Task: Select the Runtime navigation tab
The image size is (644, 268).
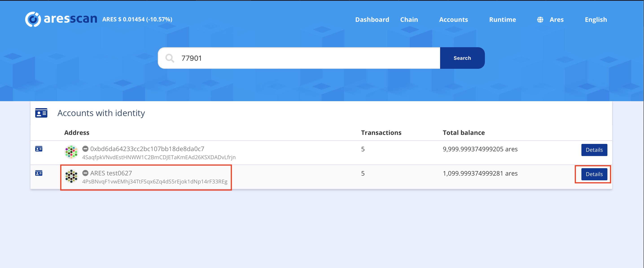Action: click(x=502, y=19)
